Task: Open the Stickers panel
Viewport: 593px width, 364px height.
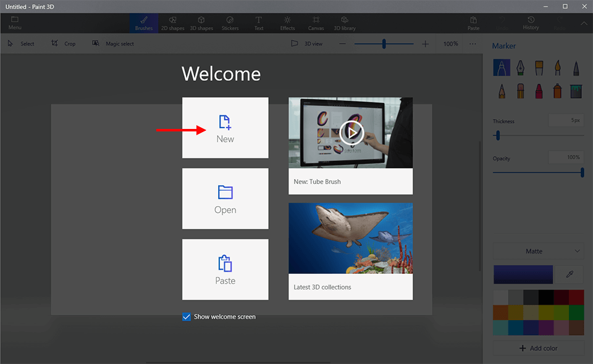Action: (230, 23)
